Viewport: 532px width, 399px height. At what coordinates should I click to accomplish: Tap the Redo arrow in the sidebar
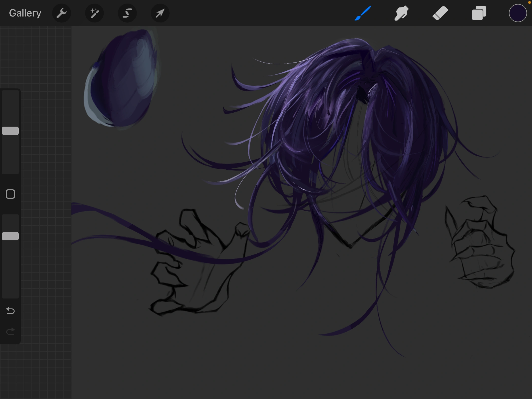[x=10, y=331]
